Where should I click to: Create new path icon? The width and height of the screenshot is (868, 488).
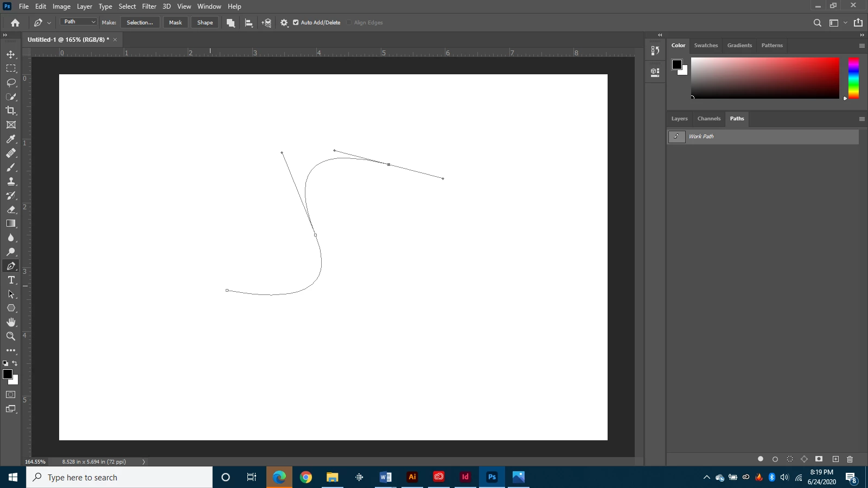point(835,459)
